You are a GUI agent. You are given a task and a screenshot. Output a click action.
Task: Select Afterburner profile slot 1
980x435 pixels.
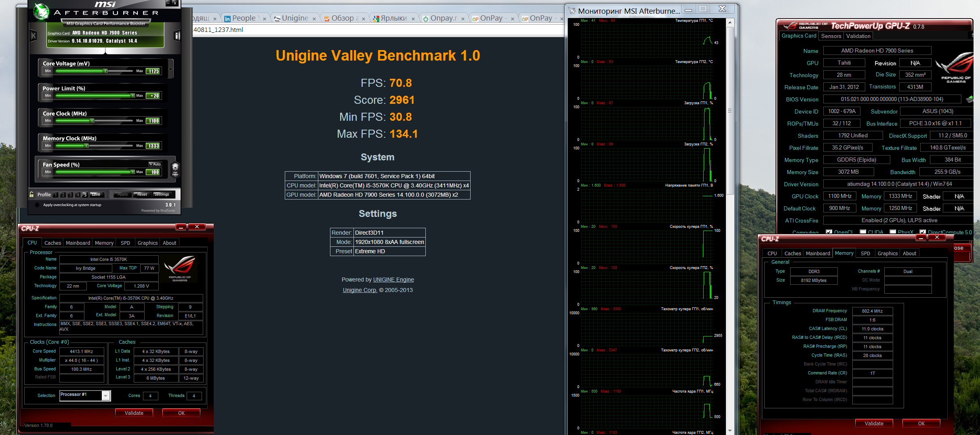point(55,195)
